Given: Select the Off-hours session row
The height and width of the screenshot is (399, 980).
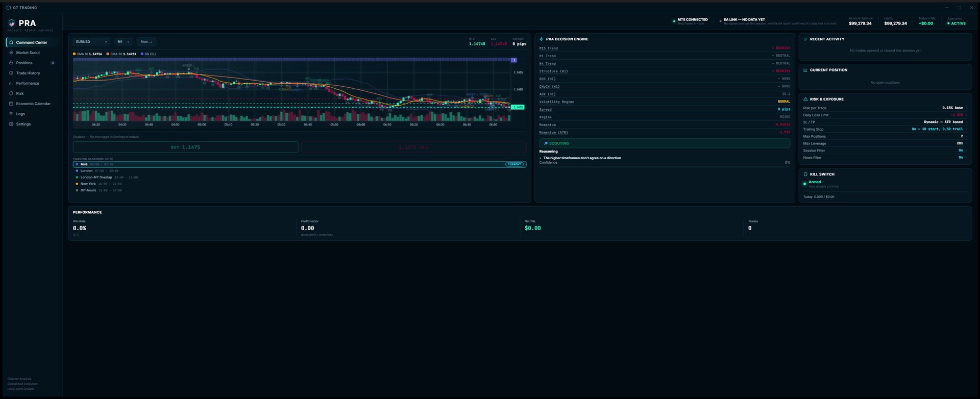Looking at the screenshot, I should tap(300, 190).
